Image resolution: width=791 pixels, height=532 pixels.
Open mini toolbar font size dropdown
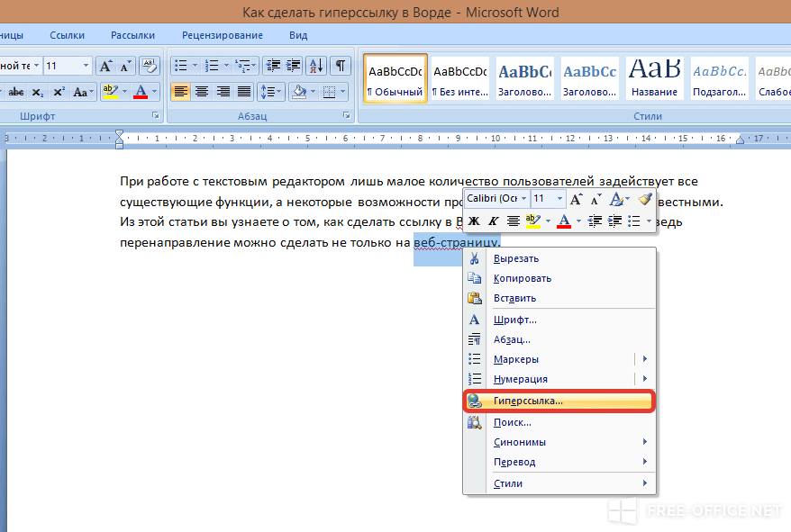559,199
